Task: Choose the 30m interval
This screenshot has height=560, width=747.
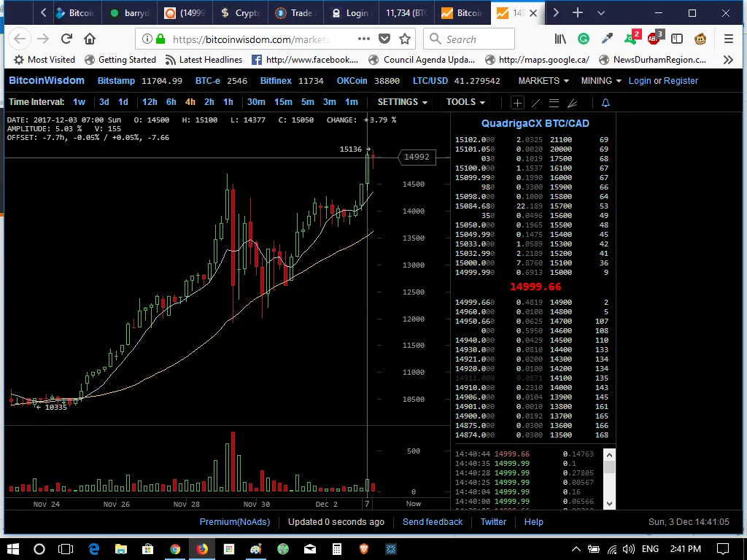Action: 256,102
